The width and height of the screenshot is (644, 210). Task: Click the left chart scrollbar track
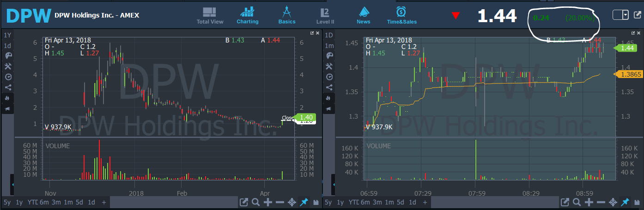[x=174, y=202]
